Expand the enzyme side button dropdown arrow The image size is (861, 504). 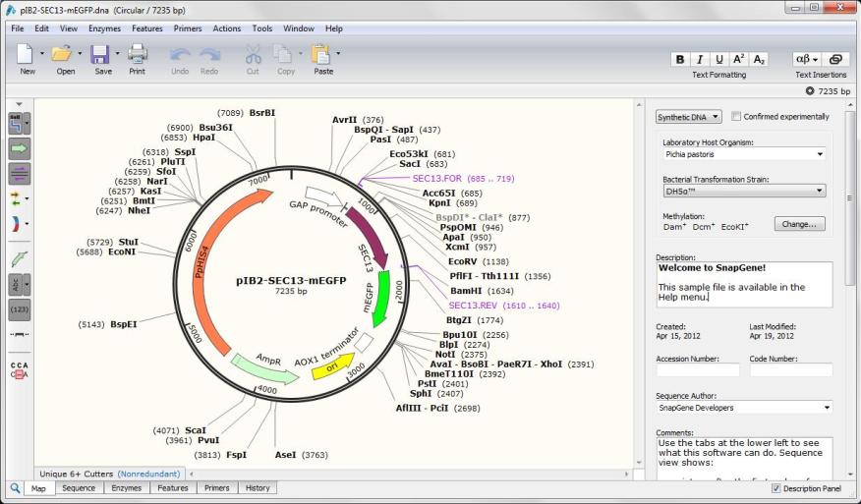point(27,124)
